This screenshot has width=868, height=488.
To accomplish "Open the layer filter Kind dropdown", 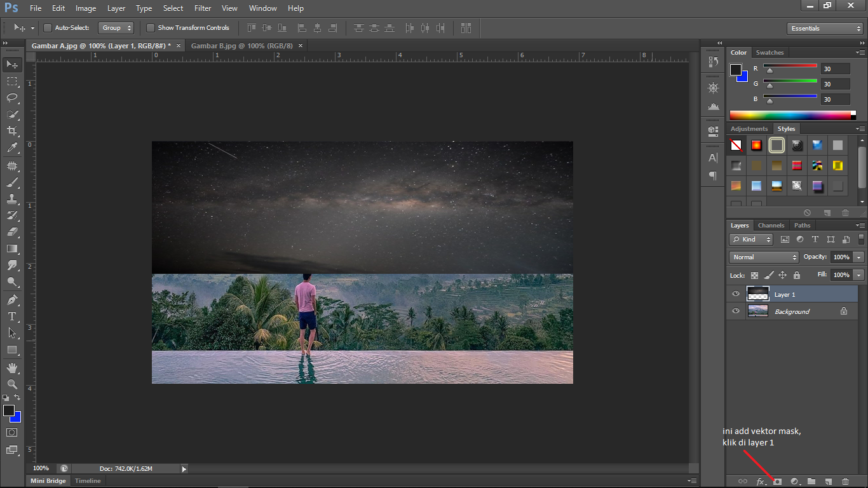I will tap(751, 240).
